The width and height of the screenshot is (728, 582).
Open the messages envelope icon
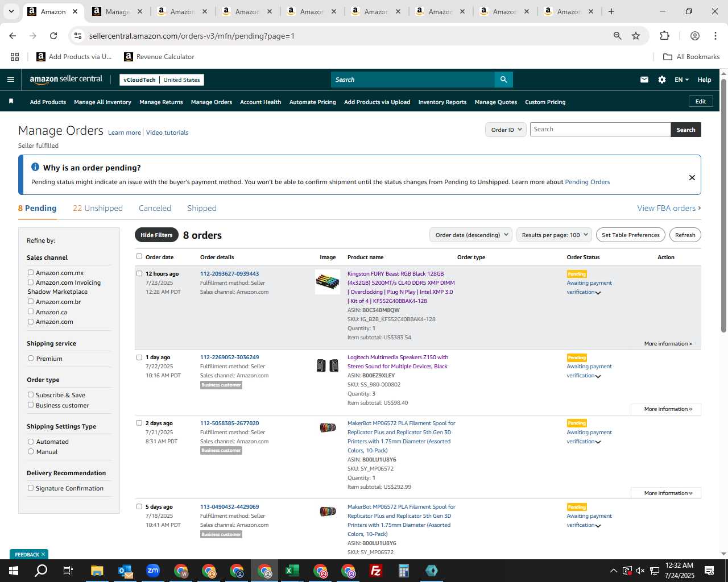(644, 80)
